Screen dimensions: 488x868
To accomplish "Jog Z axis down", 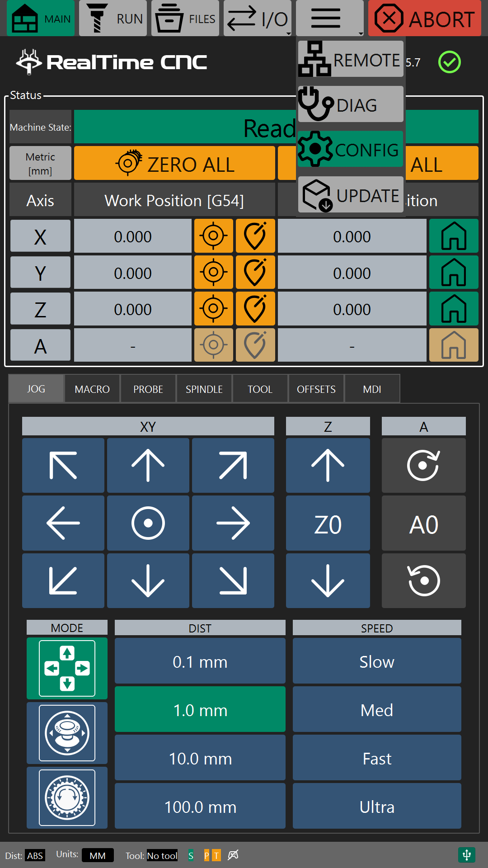I will 328,580.
